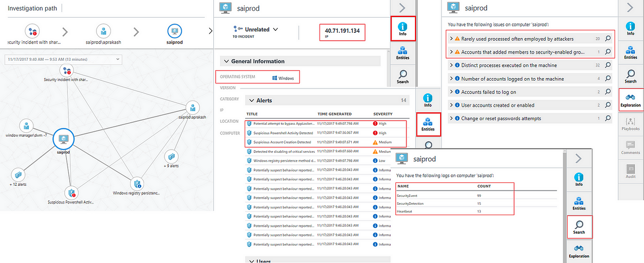
Task: Select the window manager\dwm +7 node
Action: [x=27, y=126]
